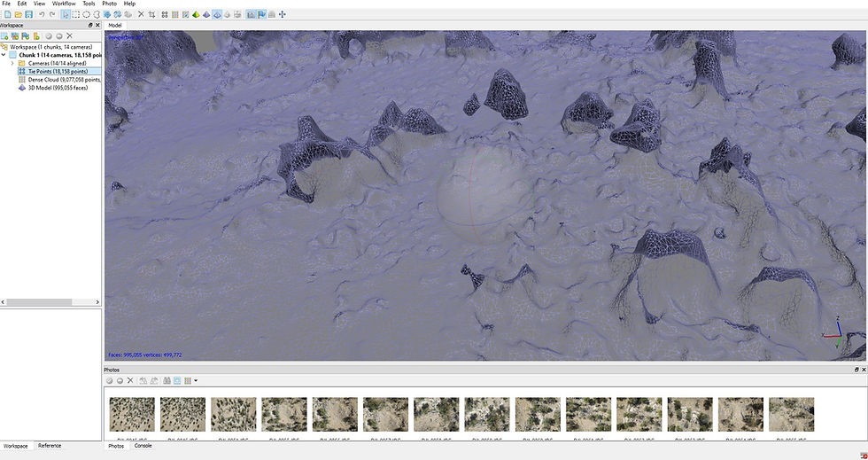This screenshot has height=460, width=868.
Task: Select the Free-Form Selection tool
Action: [x=97, y=14]
